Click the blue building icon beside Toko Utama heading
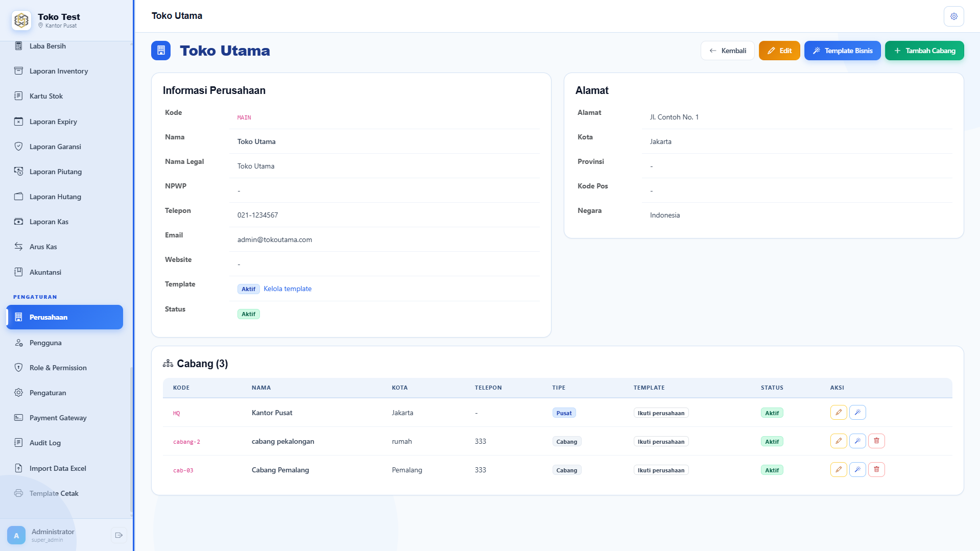Screen dimensions: 980x551 161,51
